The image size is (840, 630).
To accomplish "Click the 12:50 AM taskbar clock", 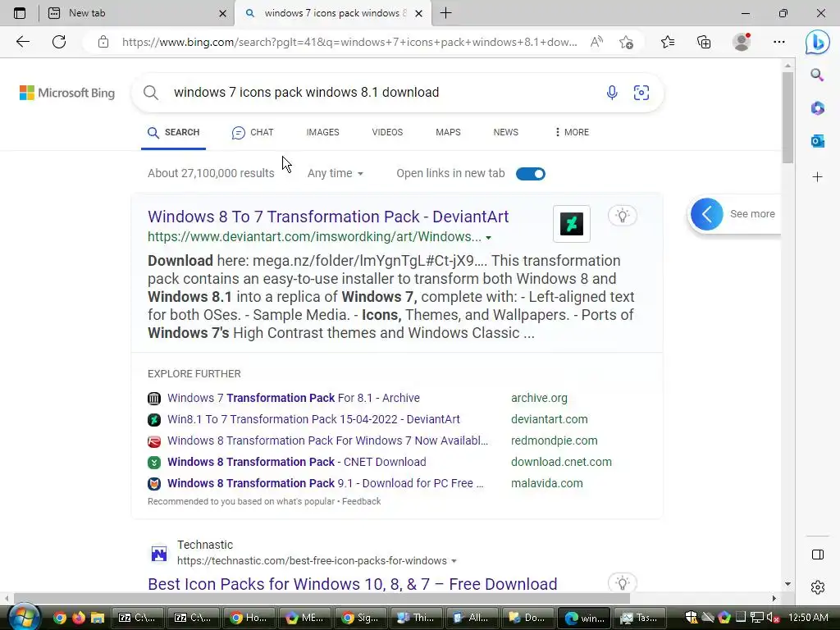I will [808, 618].
